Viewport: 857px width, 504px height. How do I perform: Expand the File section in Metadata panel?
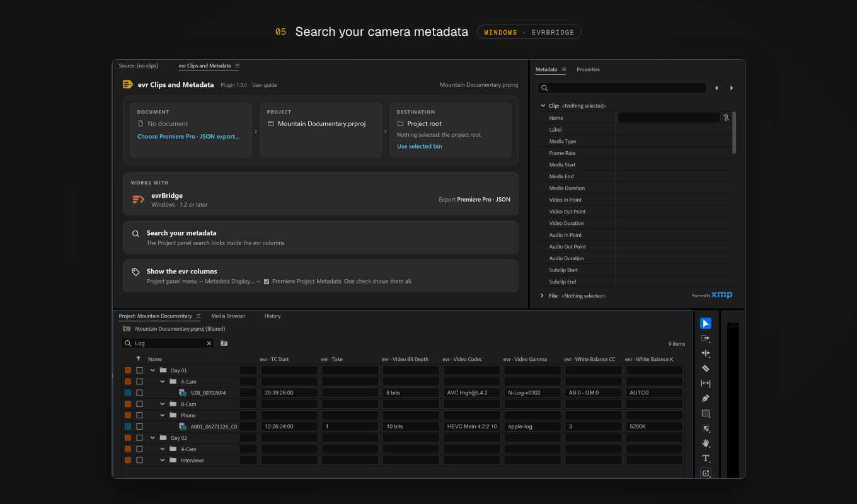(542, 295)
